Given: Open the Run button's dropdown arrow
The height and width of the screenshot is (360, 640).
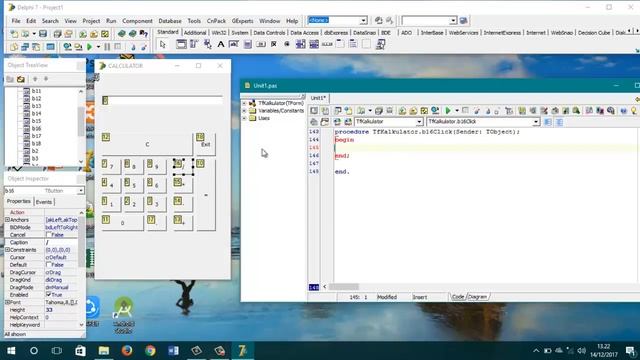Looking at the screenshot, I should (98, 47).
